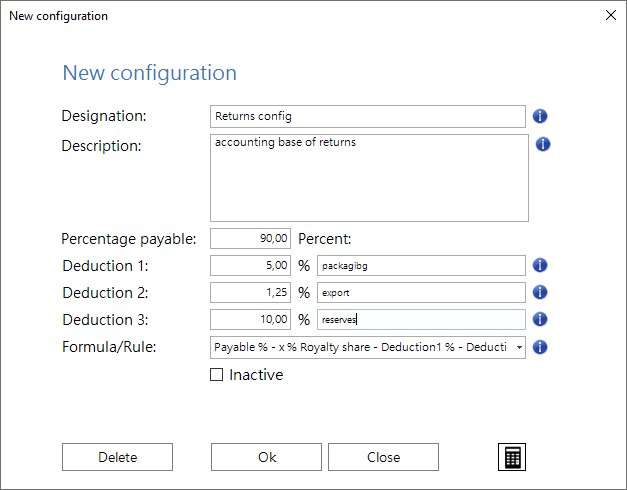
Task: Select Deduction 3 percentage value 10,00
Action: click(x=250, y=320)
